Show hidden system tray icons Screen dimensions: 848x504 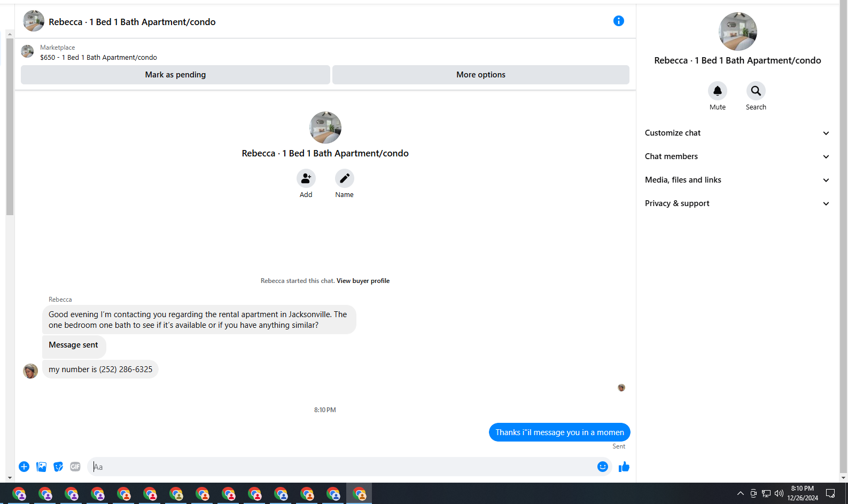tap(741, 493)
